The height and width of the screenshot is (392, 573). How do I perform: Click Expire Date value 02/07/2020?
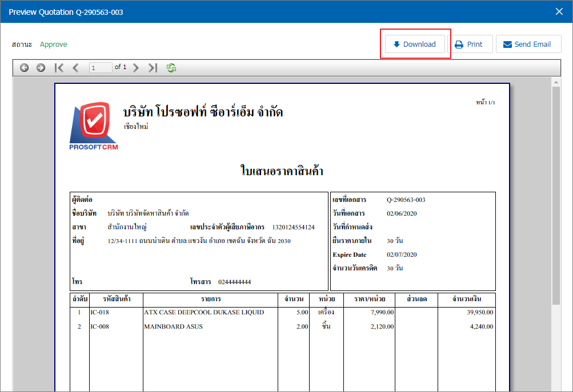point(402,254)
